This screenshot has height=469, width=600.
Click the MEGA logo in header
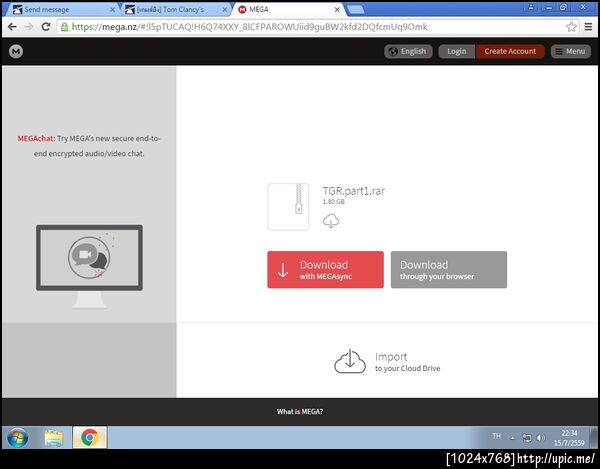(x=16, y=51)
